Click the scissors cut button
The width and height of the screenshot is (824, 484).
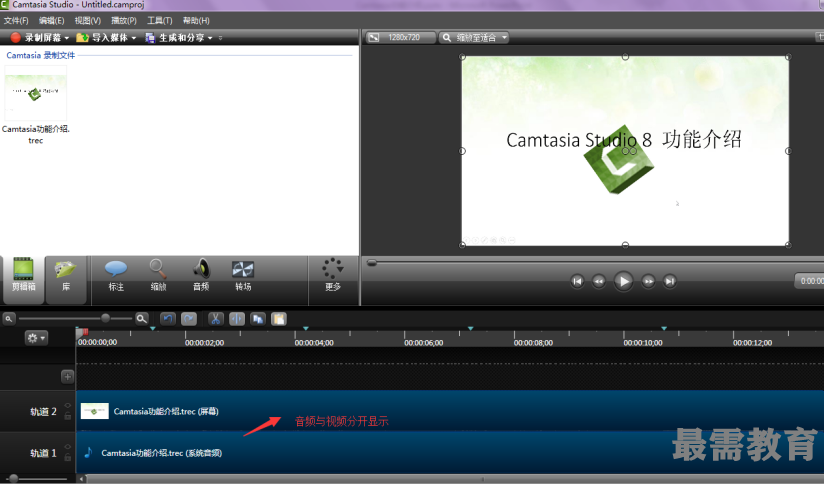215,319
